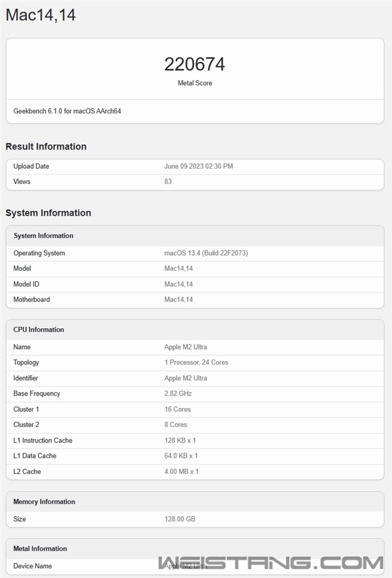Select the Mac14,14 value in Model ID row
Image resolution: width=392 pixels, height=578 pixels.
178,284
